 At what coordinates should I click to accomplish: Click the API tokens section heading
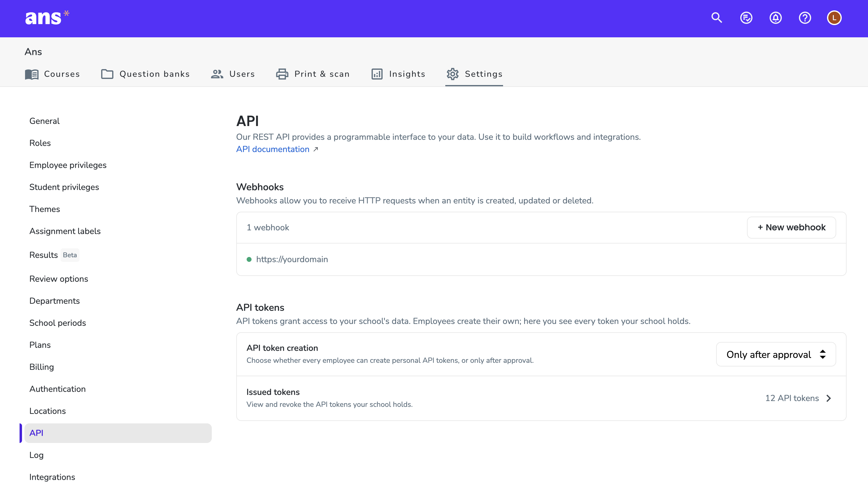coord(260,307)
